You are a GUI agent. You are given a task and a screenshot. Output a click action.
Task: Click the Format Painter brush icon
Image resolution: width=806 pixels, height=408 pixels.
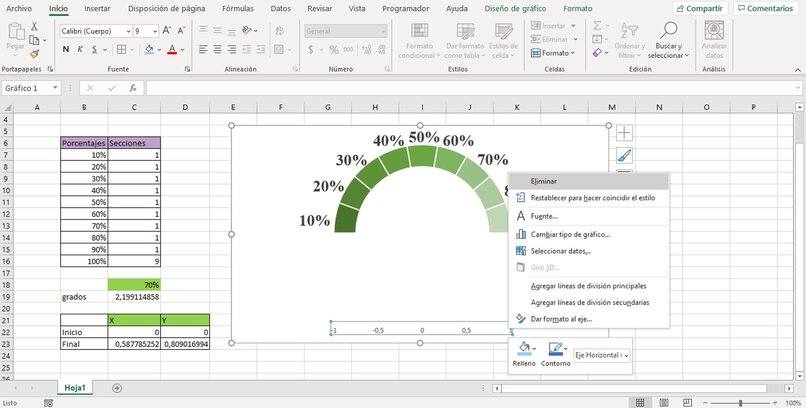coord(34,53)
